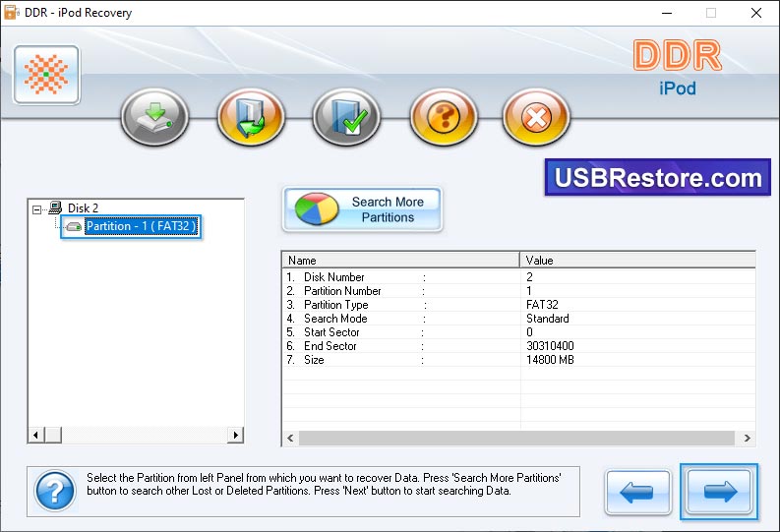Select Partition - 1 (FAT32) tree item
Image resolution: width=780 pixels, height=532 pixels.
pyautogui.click(x=142, y=226)
